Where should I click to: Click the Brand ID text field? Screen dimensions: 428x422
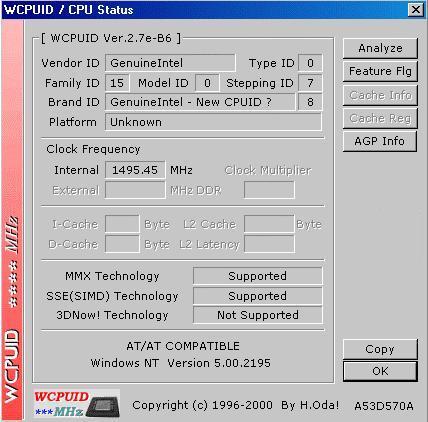click(200, 102)
